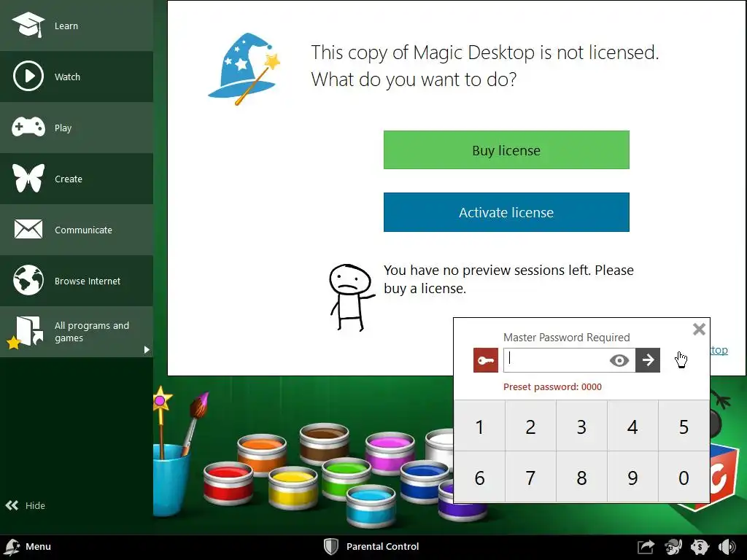This screenshot has height=560, width=747.
Task: Tap keypad digit 0
Action: (684, 477)
